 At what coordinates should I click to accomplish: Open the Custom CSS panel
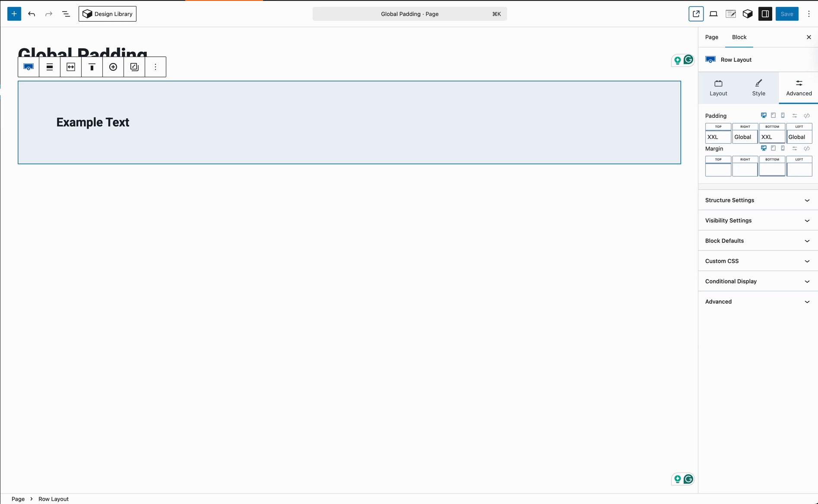(757, 261)
